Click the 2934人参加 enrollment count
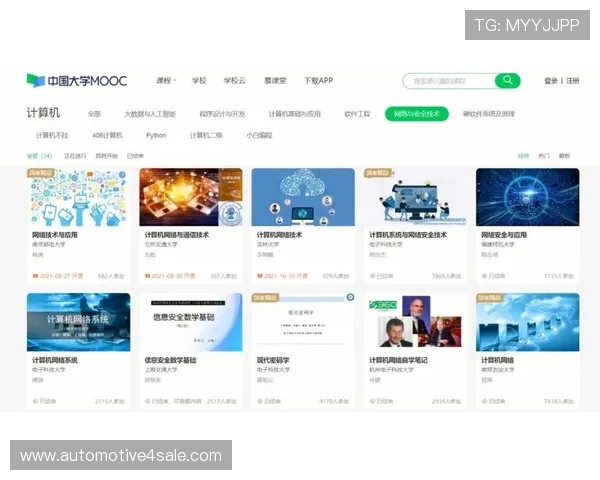 point(447,401)
